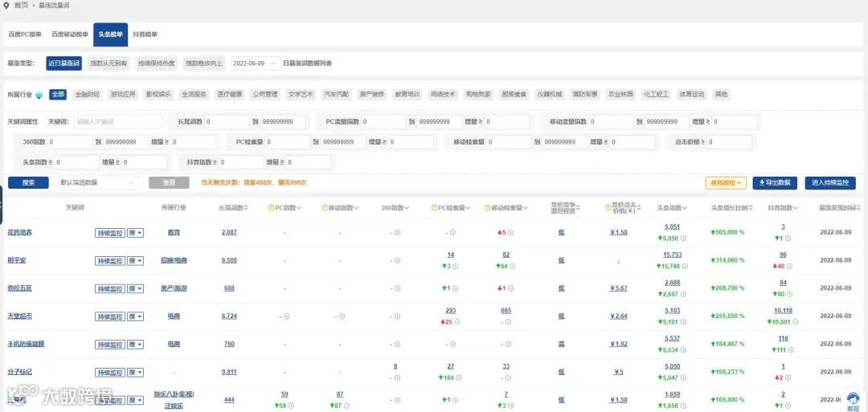
Task: Open the 默认筛选数据 dropdown
Action: (x=98, y=182)
